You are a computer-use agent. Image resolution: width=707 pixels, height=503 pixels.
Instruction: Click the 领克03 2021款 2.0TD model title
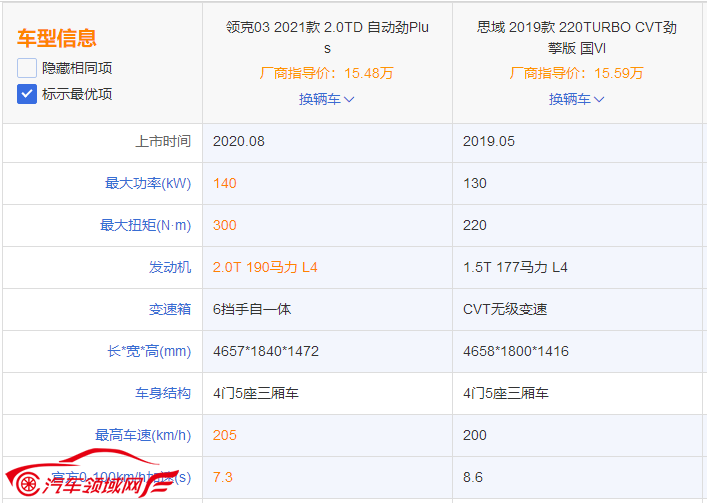tap(327, 37)
